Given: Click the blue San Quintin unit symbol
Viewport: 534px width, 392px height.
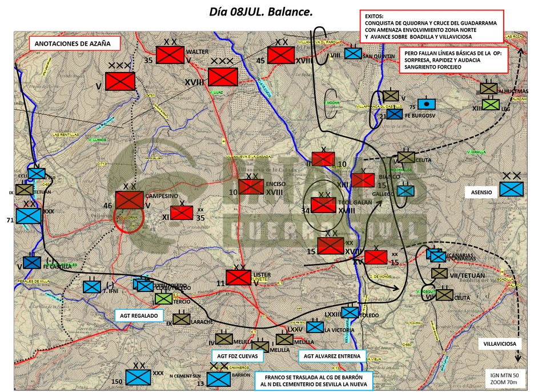Looking at the screenshot, I should coord(353,53).
